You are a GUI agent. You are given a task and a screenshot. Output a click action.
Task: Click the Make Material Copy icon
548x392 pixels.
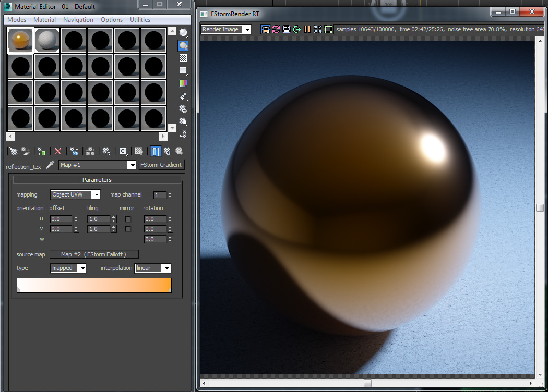pos(74,151)
